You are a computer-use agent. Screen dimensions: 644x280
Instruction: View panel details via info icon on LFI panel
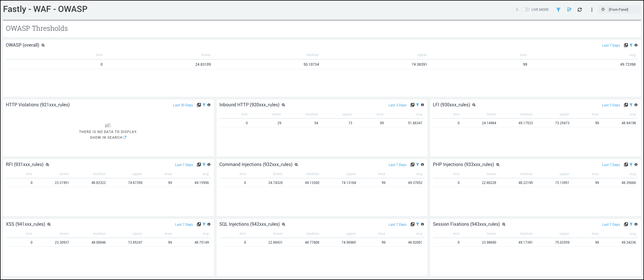[636, 105]
